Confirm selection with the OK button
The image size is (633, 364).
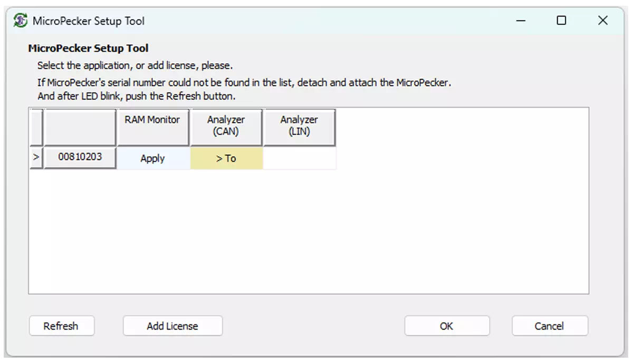pyautogui.click(x=447, y=326)
